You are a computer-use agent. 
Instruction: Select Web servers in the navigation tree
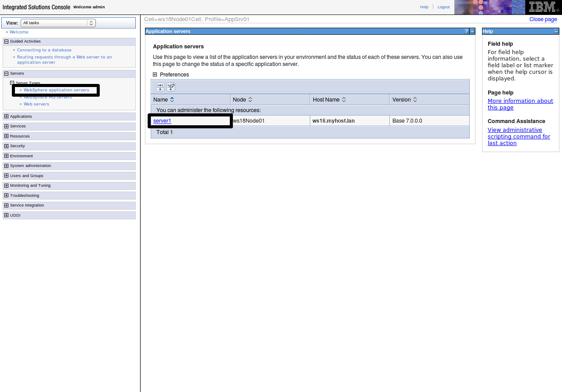[36, 104]
